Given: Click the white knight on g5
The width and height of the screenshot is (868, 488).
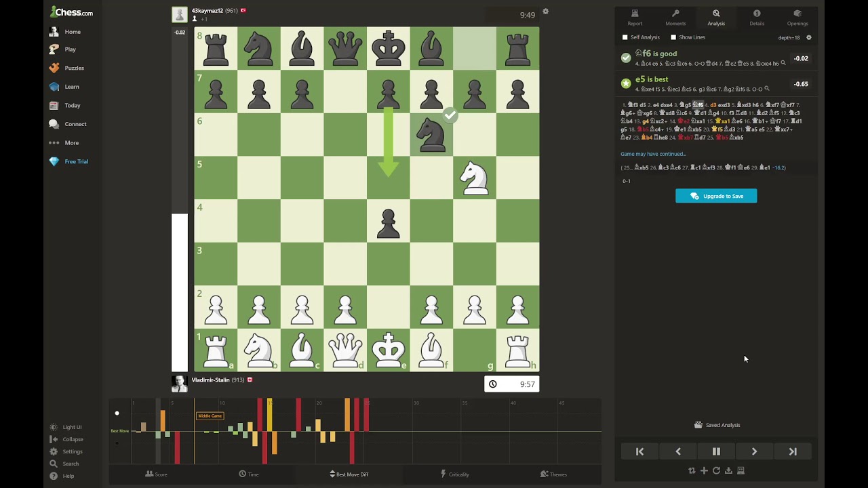Looking at the screenshot, I should pos(475,178).
